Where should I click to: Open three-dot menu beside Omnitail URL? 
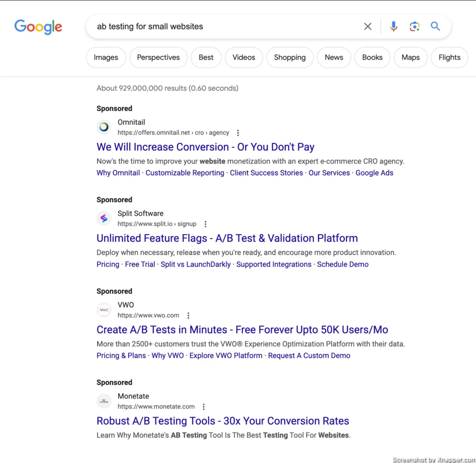point(238,133)
